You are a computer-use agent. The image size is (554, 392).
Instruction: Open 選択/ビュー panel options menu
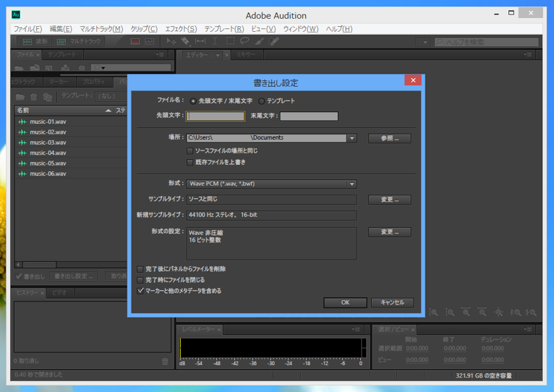527,330
